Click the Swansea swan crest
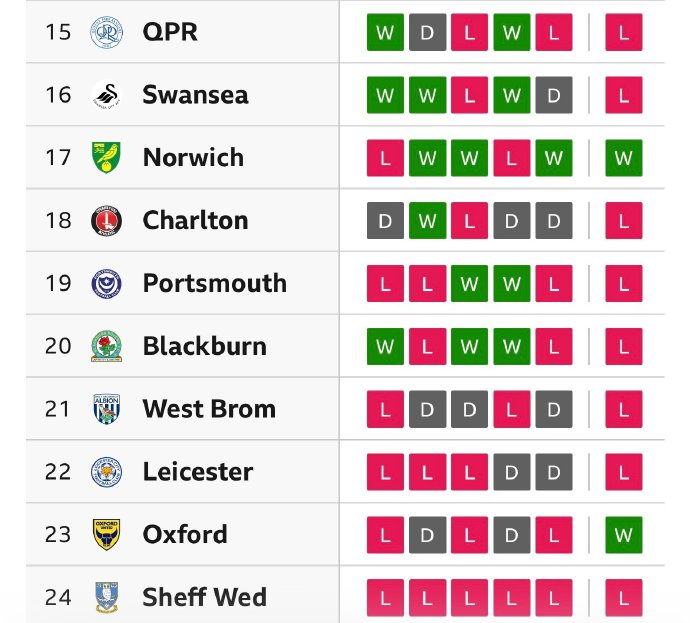Image resolution: width=690 pixels, height=623 pixels. point(106,95)
